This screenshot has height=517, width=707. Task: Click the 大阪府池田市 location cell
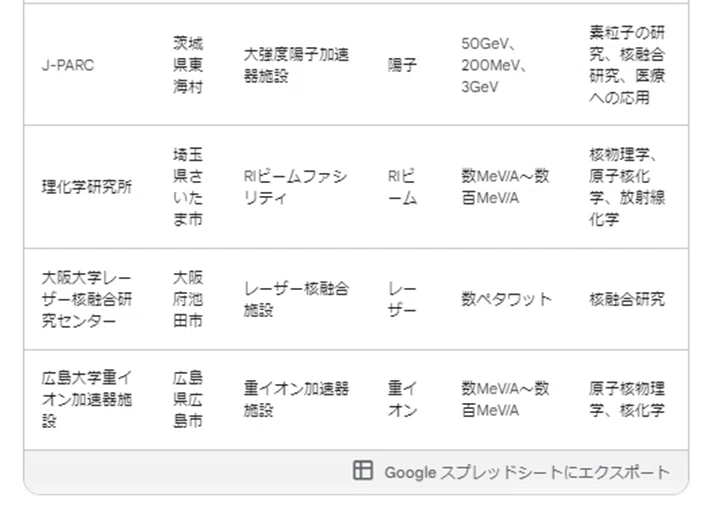(x=188, y=299)
